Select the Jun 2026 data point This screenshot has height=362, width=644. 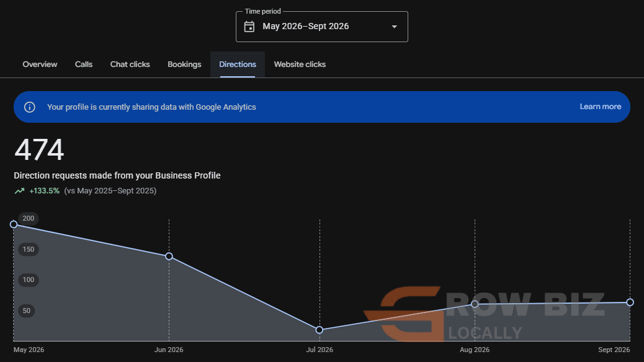[x=169, y=256]
